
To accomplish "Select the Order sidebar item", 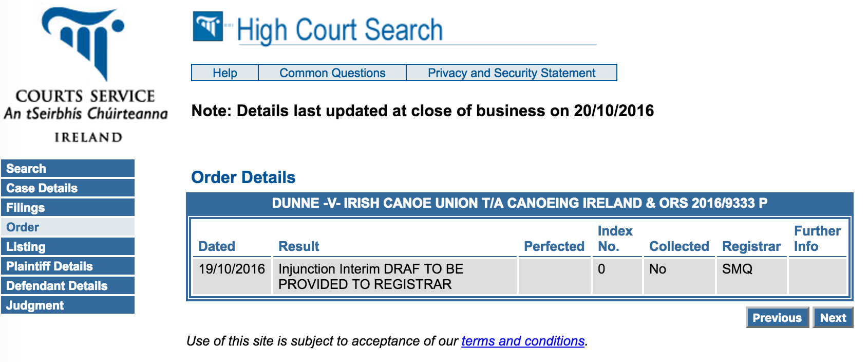I will pyautogui.click(x=68, y=227).
